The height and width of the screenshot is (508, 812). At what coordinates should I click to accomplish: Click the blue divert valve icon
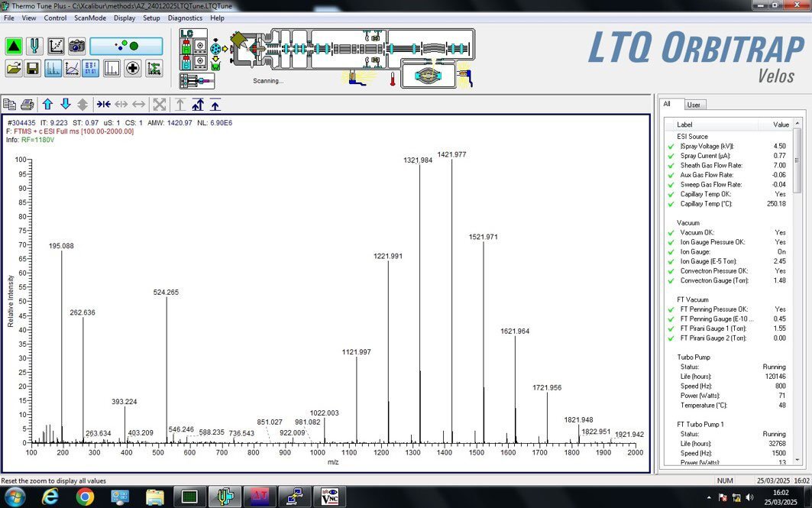215,49
